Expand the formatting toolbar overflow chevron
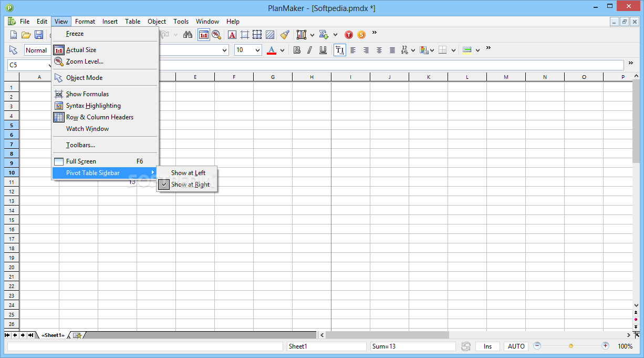Image resolution: width=644 pixels, height=358 pixels. (488, 48)
